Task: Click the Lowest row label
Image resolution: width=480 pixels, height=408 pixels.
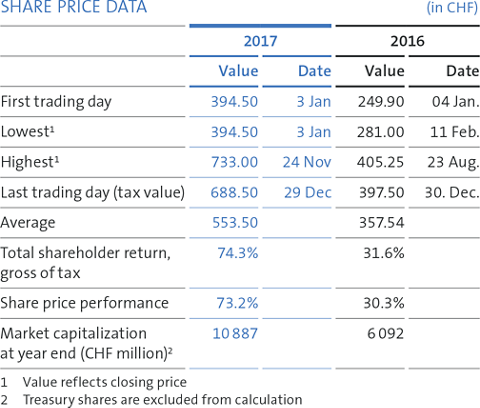Action: point(27,132)
